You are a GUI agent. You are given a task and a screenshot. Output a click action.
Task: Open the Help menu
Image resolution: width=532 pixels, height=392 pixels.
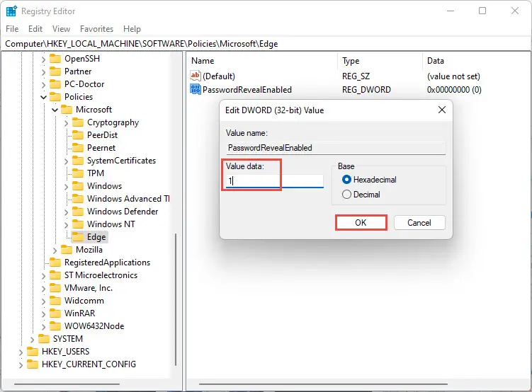(132, 29)
